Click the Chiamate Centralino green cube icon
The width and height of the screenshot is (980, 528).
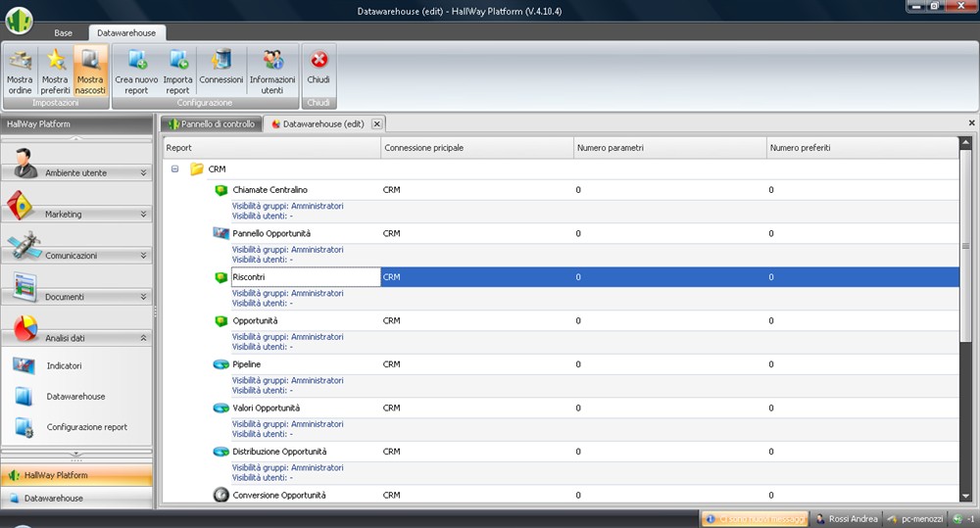pyautogui.click(x=220, y=190)
